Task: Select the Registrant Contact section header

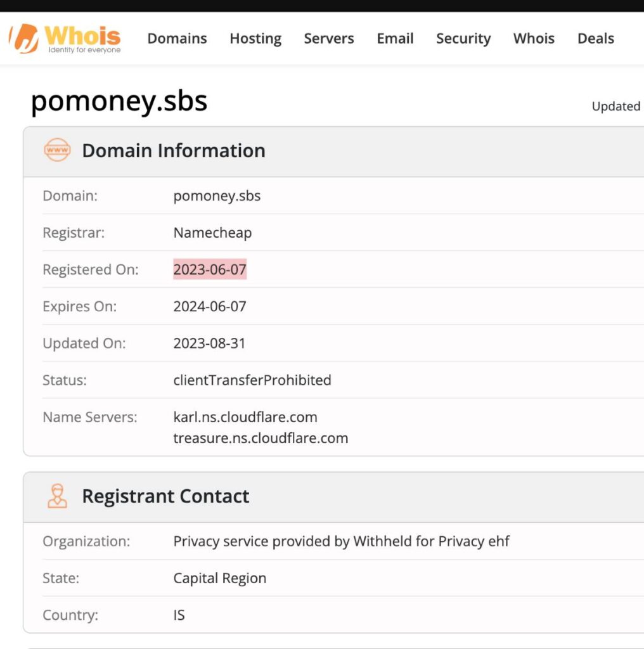Action: tap(165, 496)
